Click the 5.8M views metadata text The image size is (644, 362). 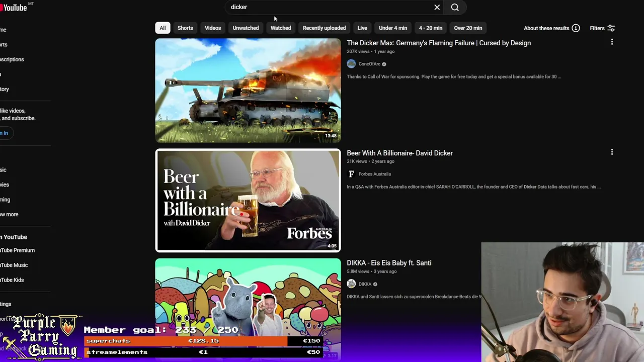[358, 271]
